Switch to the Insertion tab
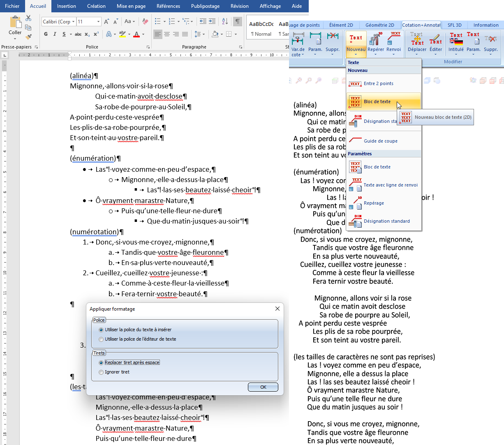The width and height of the screenshot is (504, 445). coord(67,6)
